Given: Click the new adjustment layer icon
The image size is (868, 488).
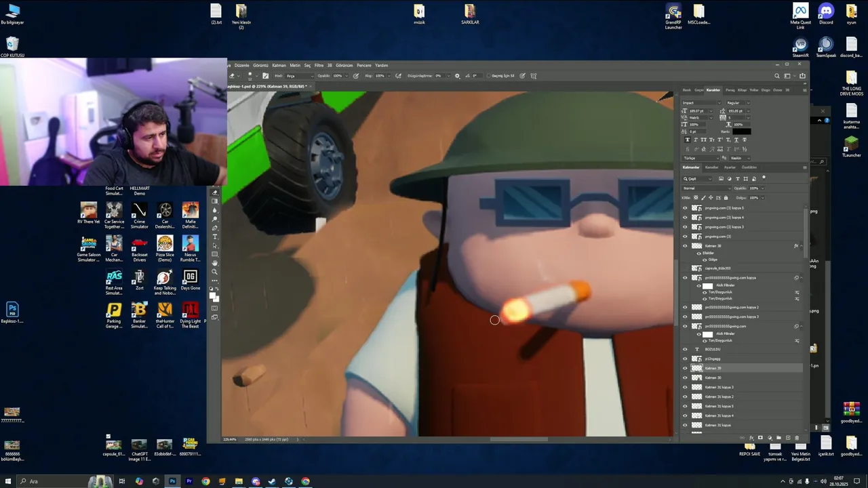Looking at the screenshot, I should pos(770,438).
